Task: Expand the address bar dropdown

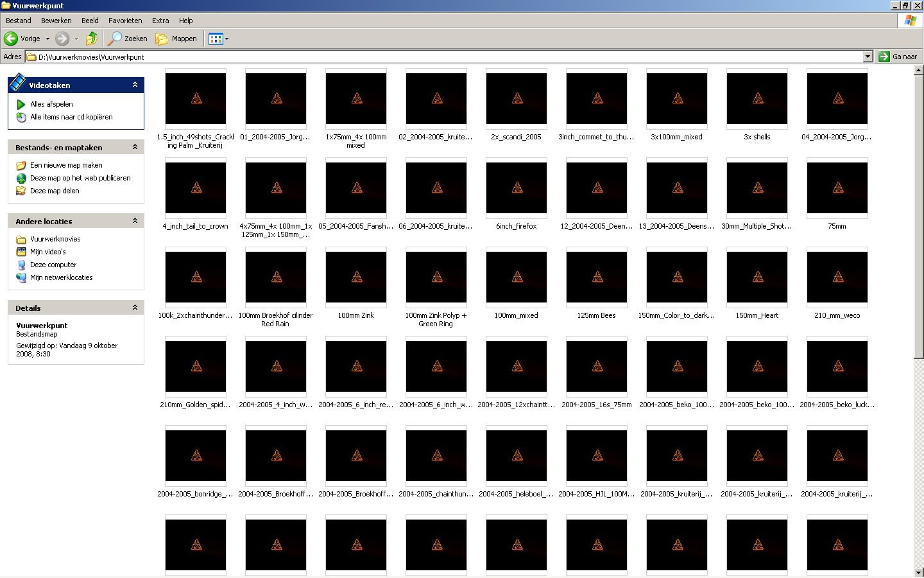Action: coord(868,57)
